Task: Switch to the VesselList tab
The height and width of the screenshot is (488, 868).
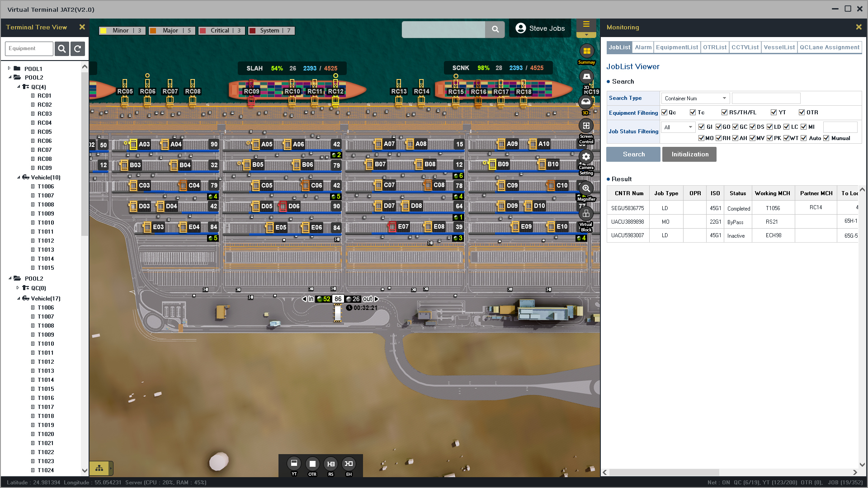Action: [x=778, y=47]
